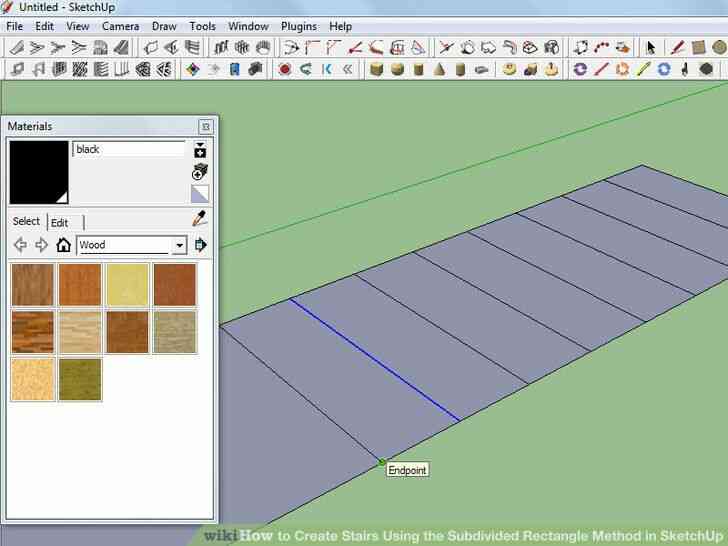Click the hand-shaped icon in top toolbar
728x546 pixels.
pos(263,47)
